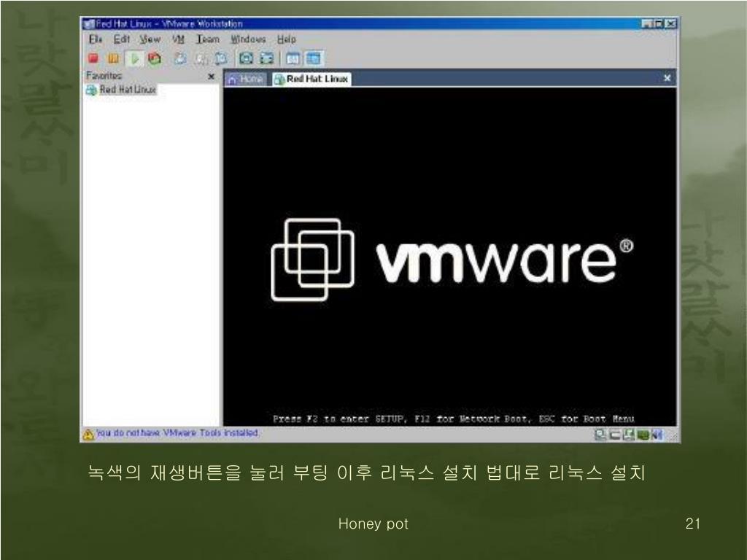Open the Help menu
Screen dimensions: 747x560
[x=286, y=39]
